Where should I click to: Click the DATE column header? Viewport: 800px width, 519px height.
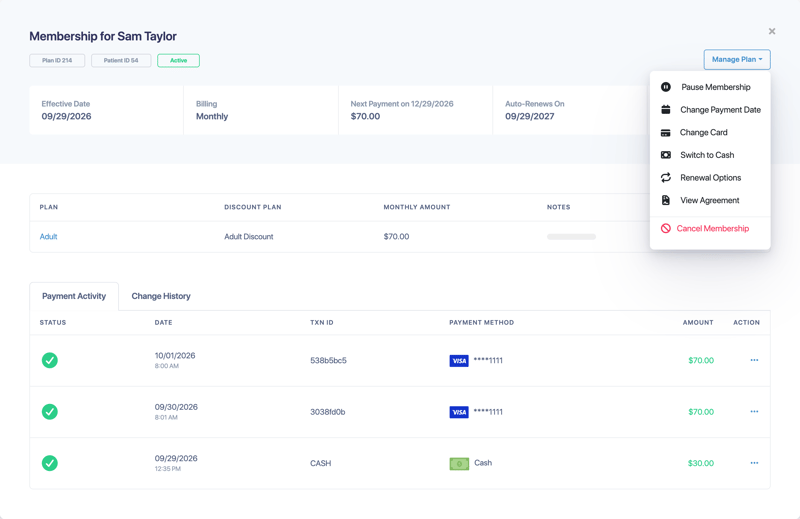pos(163,323)
